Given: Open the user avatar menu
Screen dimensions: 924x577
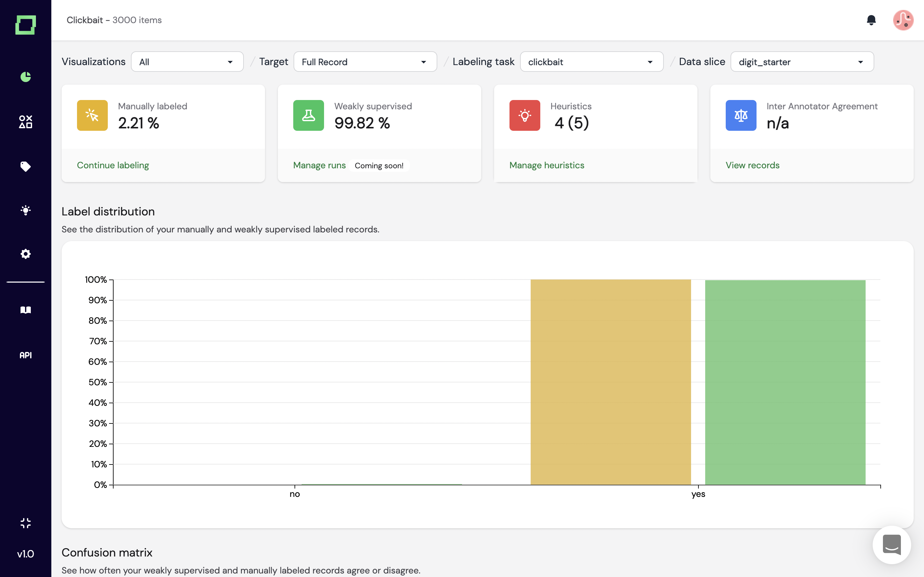Looking at the screenshot, I should [903, 20].
